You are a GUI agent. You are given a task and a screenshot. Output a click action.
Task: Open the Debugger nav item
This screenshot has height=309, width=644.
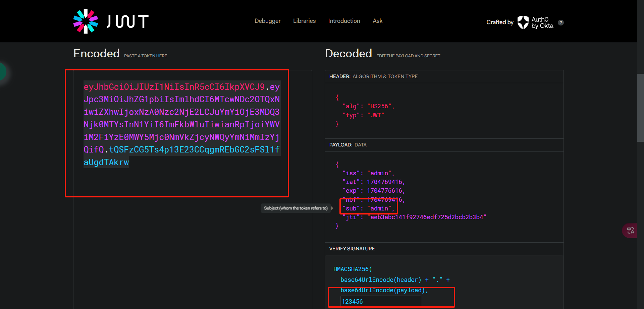[267, 21]
